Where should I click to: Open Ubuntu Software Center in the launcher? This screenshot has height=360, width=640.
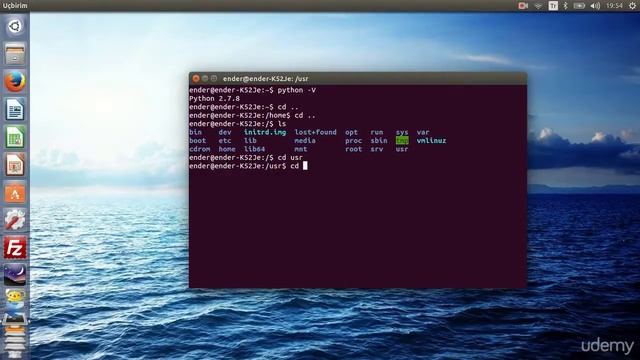click(x=15, y=193)
